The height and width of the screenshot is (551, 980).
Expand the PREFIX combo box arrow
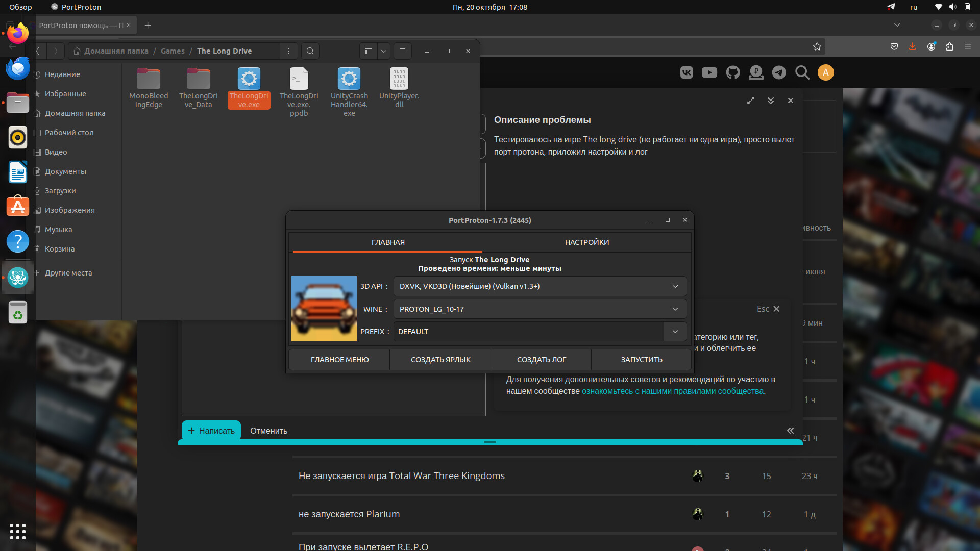[x=675, y=332]
